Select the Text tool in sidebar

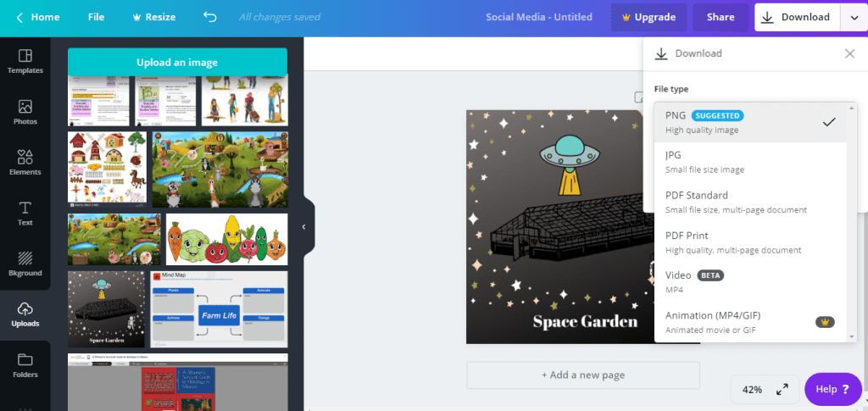25,214
